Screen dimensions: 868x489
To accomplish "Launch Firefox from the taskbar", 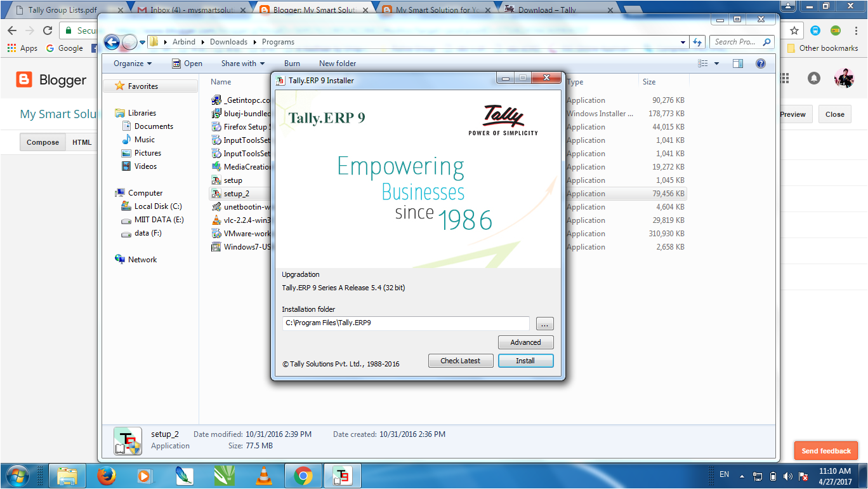I will (x=107, y=476).
